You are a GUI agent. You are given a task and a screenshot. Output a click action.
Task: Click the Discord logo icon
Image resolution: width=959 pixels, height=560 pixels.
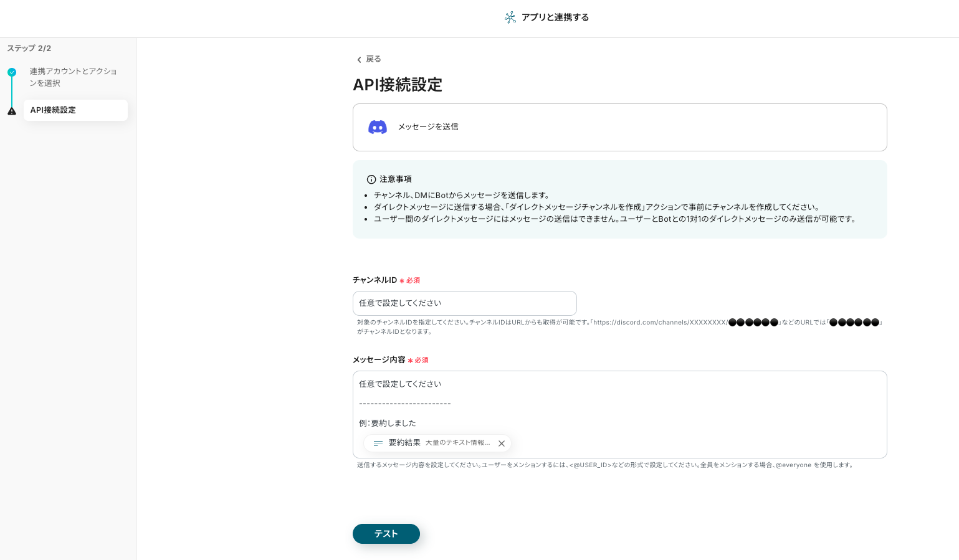pyautogui.click(x=378, y=127)
